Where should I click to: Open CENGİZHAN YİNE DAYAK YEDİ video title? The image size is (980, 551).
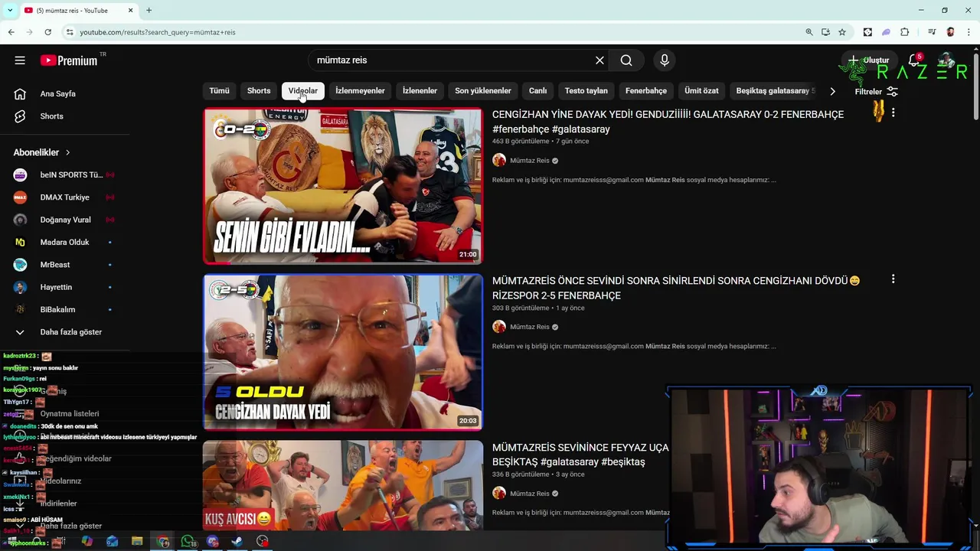point(668,122)
